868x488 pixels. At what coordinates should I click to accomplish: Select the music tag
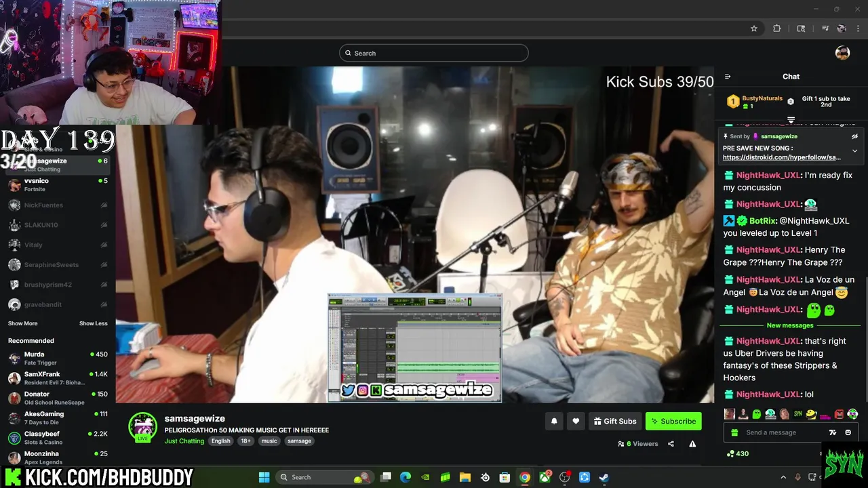pyautogui.click(x=269, y=441)
